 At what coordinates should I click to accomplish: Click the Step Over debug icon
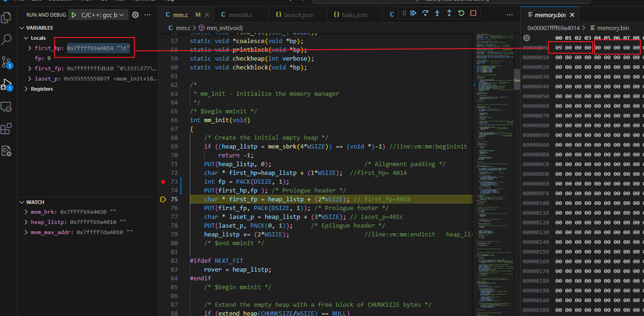[x=425, y=13]
